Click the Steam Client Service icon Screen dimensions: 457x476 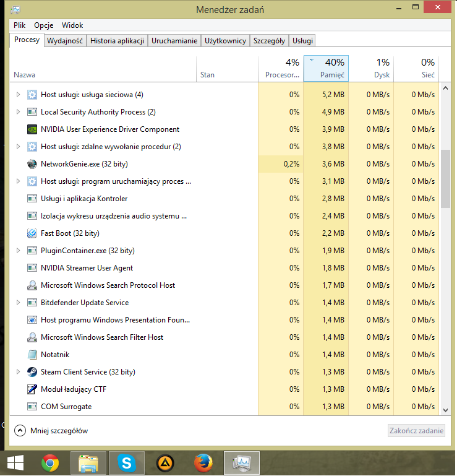coord(32,372)
